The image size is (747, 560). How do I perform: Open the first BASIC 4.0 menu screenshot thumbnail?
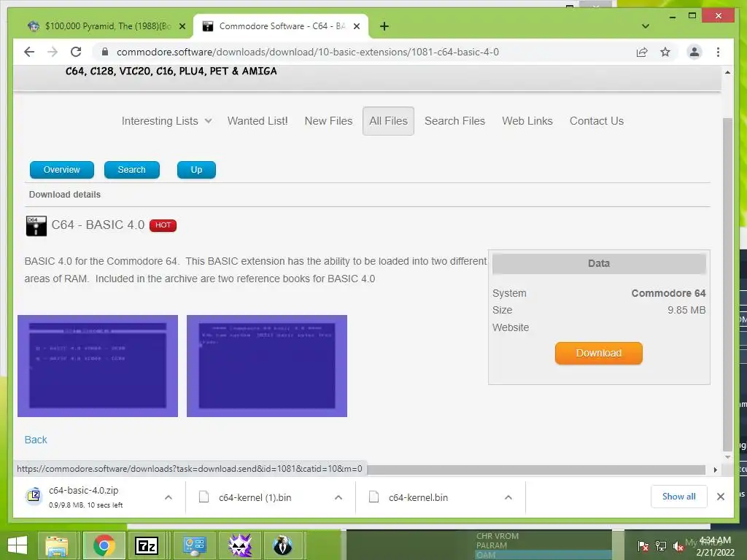[x=98, y=366]
